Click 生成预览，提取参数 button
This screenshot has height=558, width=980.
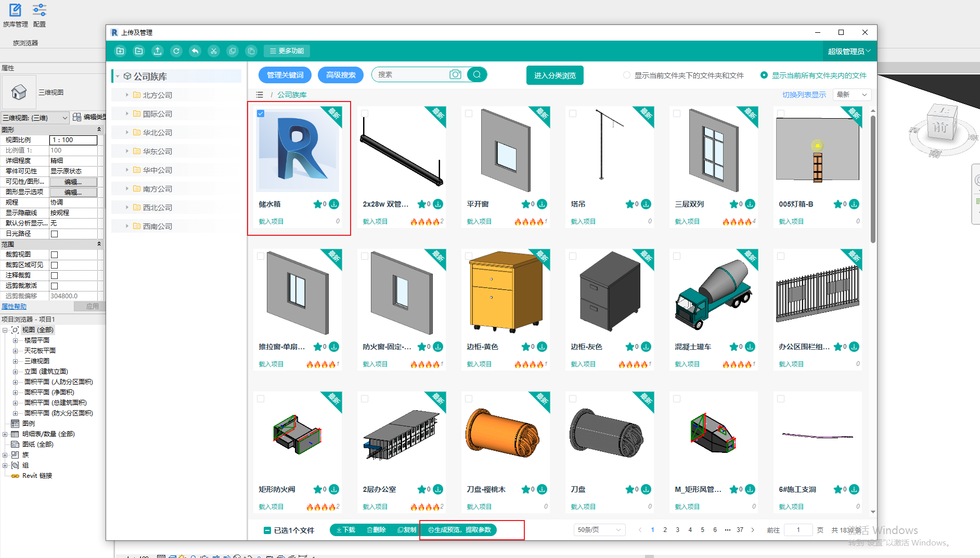click(459, 530)
